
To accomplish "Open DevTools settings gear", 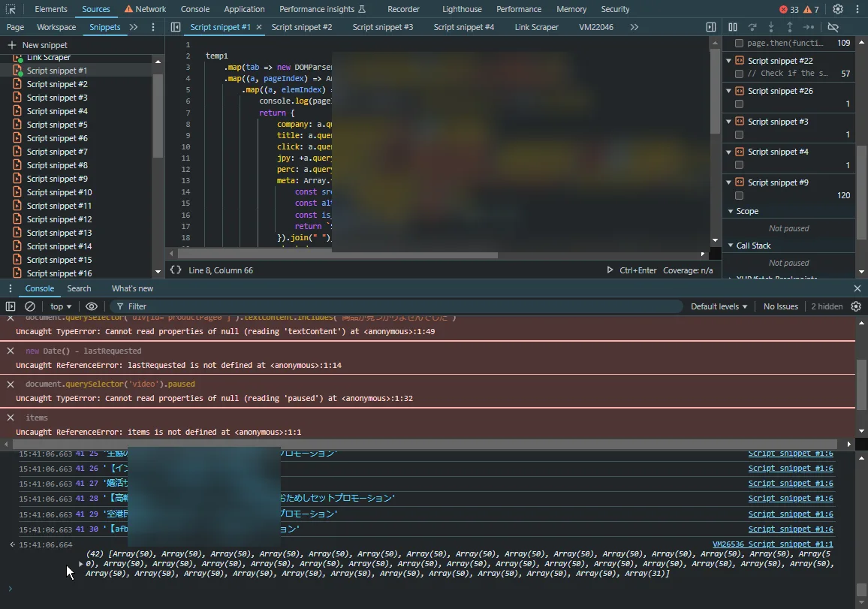I will 838,9.
